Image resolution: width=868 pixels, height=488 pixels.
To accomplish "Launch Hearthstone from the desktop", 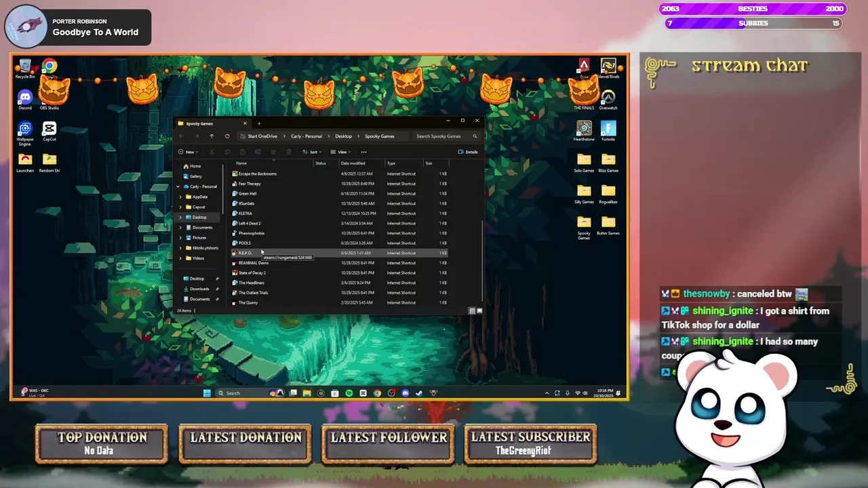I will (x=584, y=131).
